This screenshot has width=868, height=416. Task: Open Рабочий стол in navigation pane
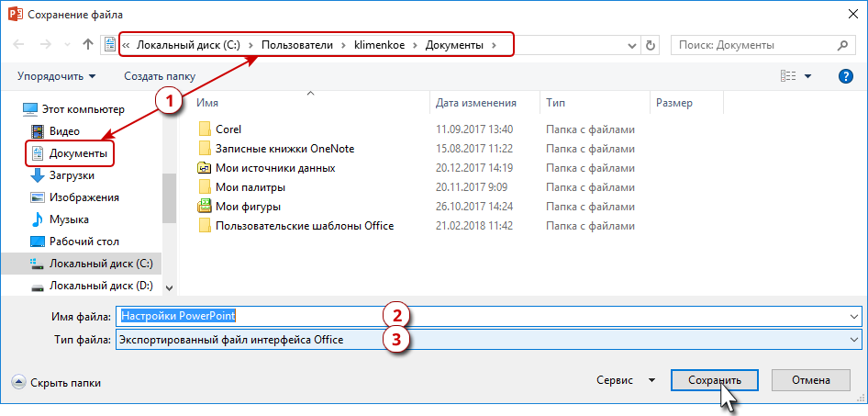click(84, 242)
